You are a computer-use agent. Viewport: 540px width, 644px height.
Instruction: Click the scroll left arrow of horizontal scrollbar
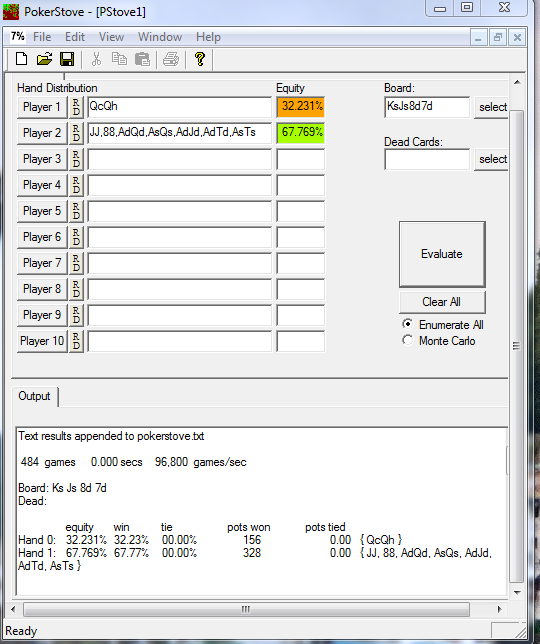tap(14, 609)
